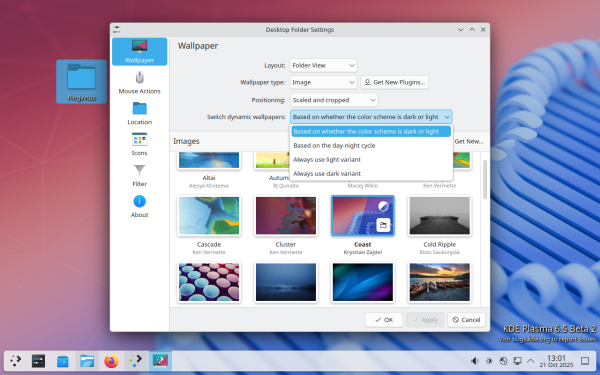The image size is (600, 375).
Task: Click the Plasma icon next to Firefox
Action: tap(135, 361)
